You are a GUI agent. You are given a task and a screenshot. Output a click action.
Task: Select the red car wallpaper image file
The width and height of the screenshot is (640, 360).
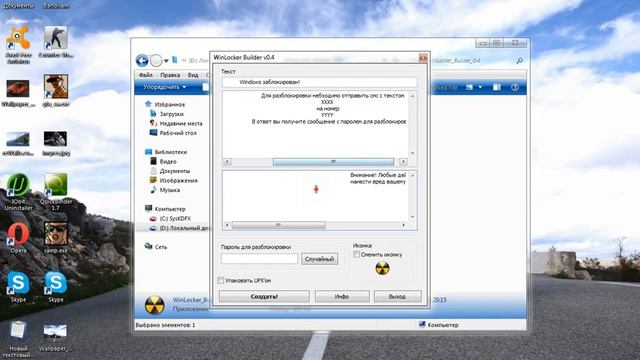point(18,93)
